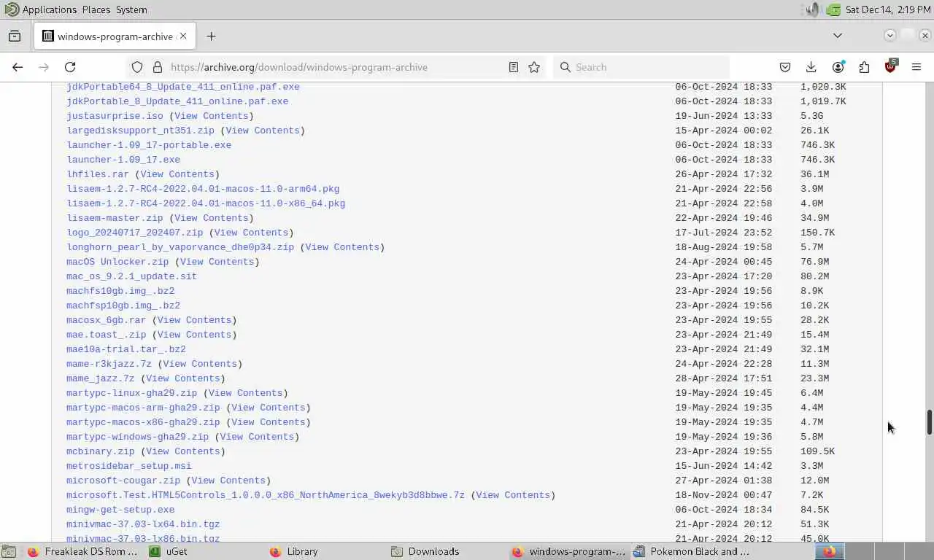Open mac_os_9.2.1_update.sit link
934x560 pixels.
pyautogui.click(x=131, y=276)
